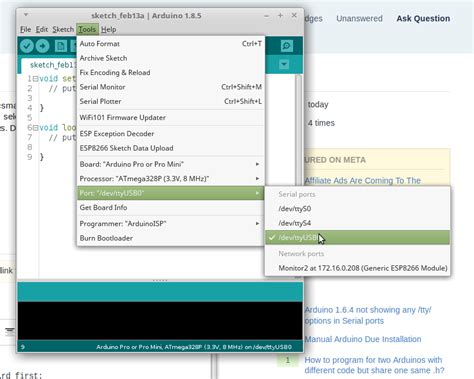474x379 pixels.
Task: Open the File menu
Action: [25, 29]
